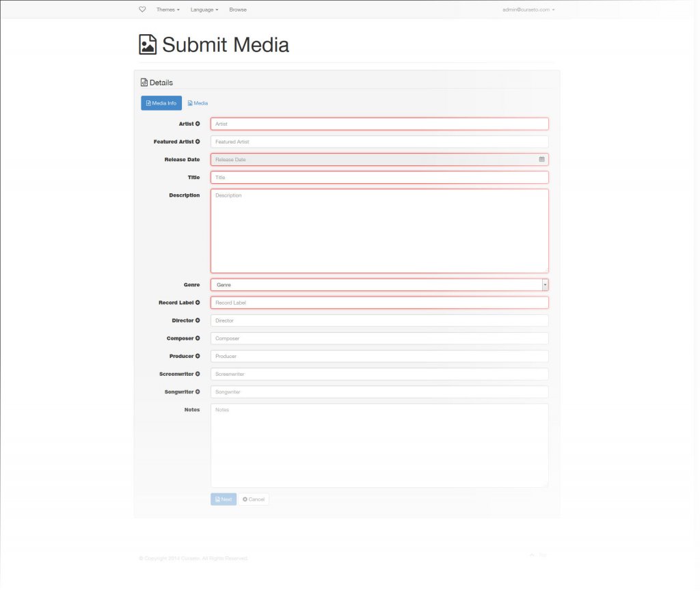Screen dimensions: 700x591
Task: Click the Next button
Action: (224, 499)
